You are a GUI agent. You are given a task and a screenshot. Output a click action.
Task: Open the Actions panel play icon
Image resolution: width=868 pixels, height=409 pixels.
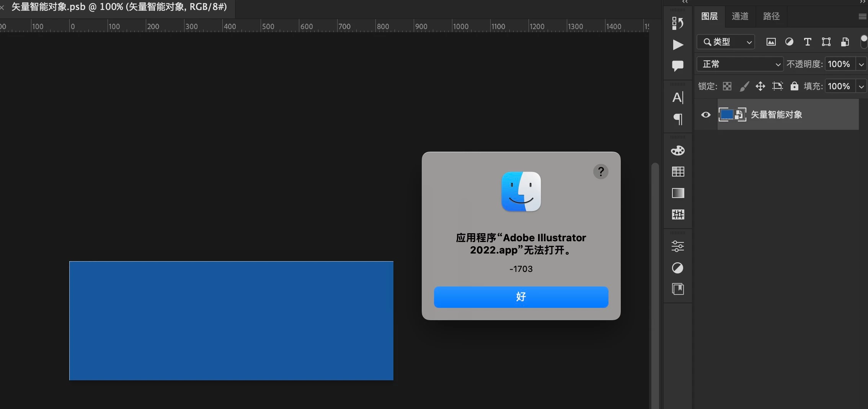coord(677,45)
